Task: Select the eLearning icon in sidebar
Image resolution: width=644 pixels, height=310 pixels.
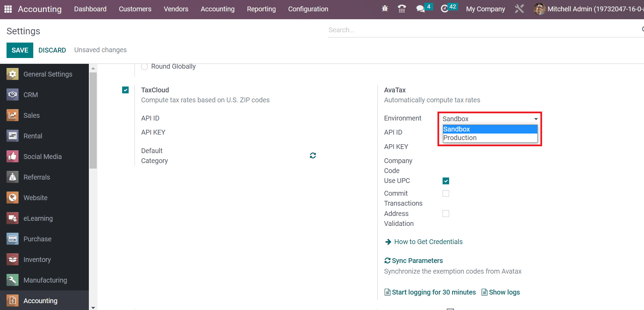Action: tap(13, 218)
